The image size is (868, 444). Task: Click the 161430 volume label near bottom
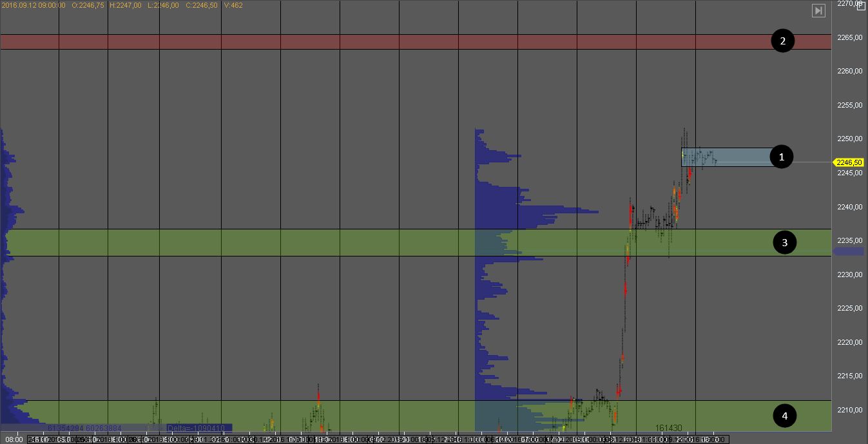tap(668, 428)
